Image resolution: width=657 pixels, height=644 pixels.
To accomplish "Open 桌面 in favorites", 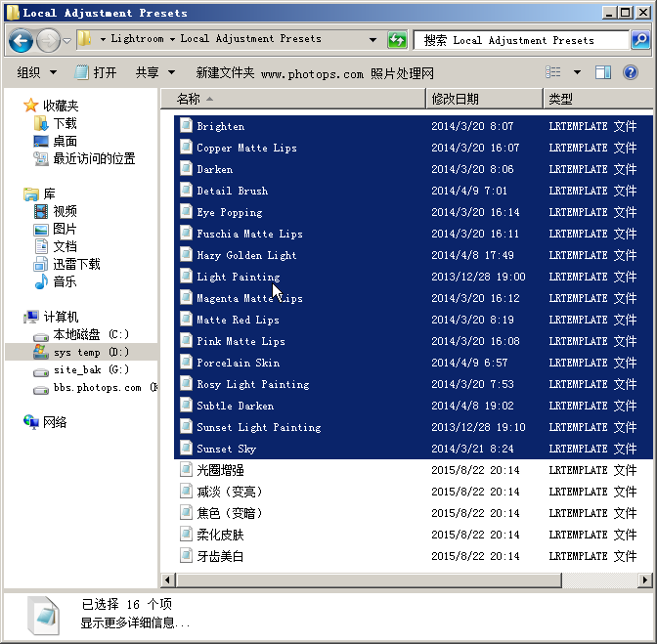I will click(x=56, y=141).
